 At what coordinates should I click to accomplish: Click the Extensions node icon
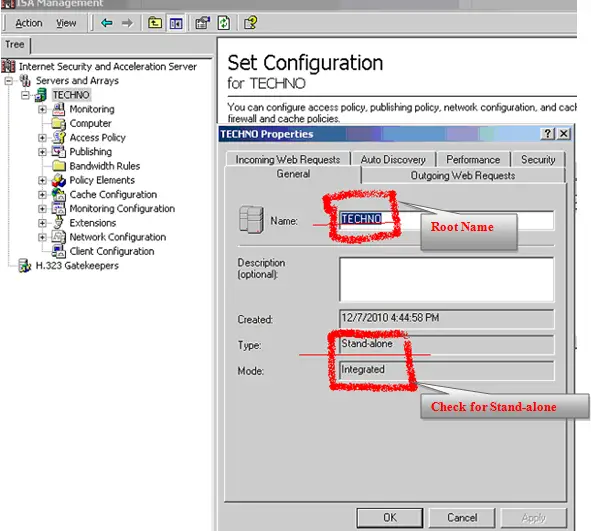58,222
